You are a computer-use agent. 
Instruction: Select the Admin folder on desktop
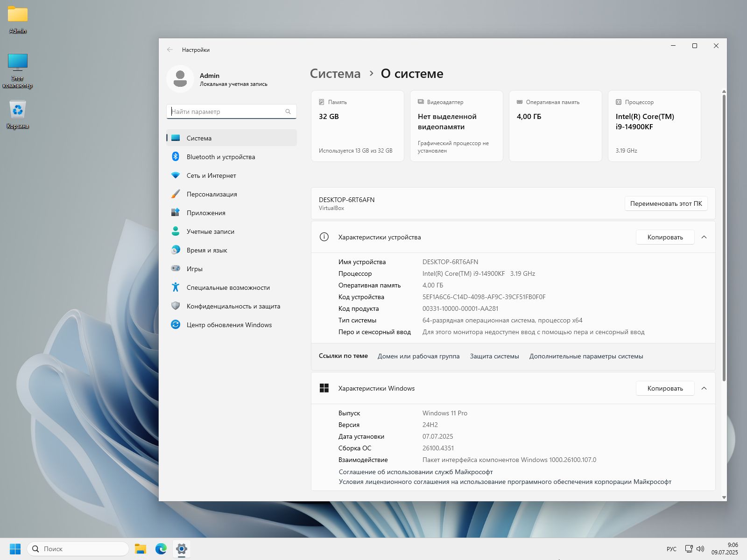point(18,20)
